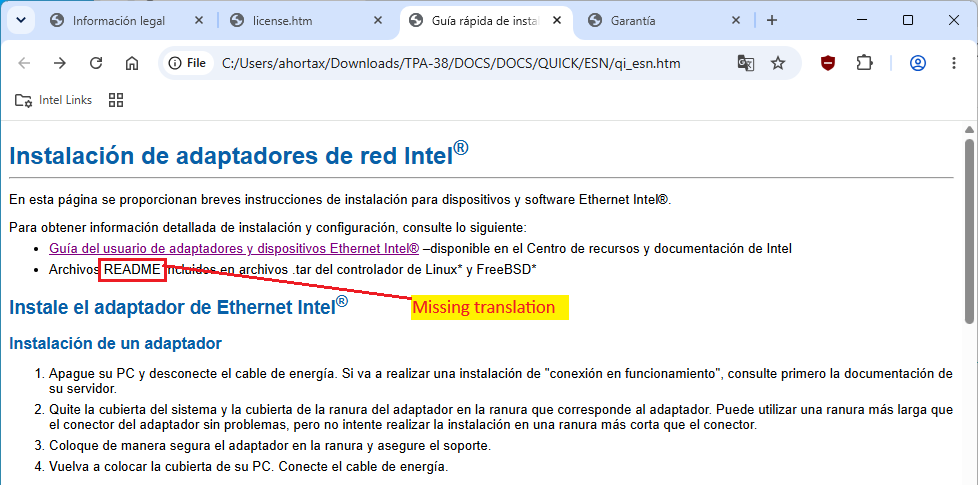Click the vertical scrollbar thumb

(969, 231)
